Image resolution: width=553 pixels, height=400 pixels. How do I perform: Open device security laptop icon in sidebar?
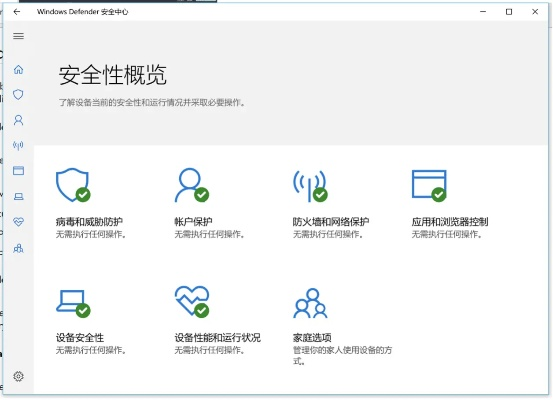(18, 196)
